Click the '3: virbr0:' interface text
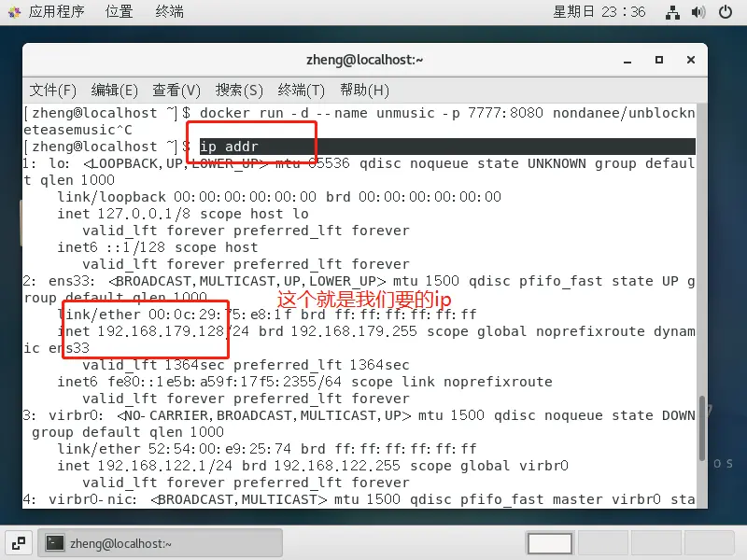 pyautogui.click(x=63, y=415)
